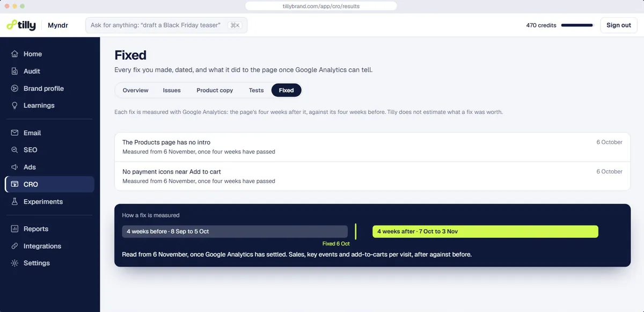Click the Sign out button
The width and height of the screenshot is (644, 312).
619,25
